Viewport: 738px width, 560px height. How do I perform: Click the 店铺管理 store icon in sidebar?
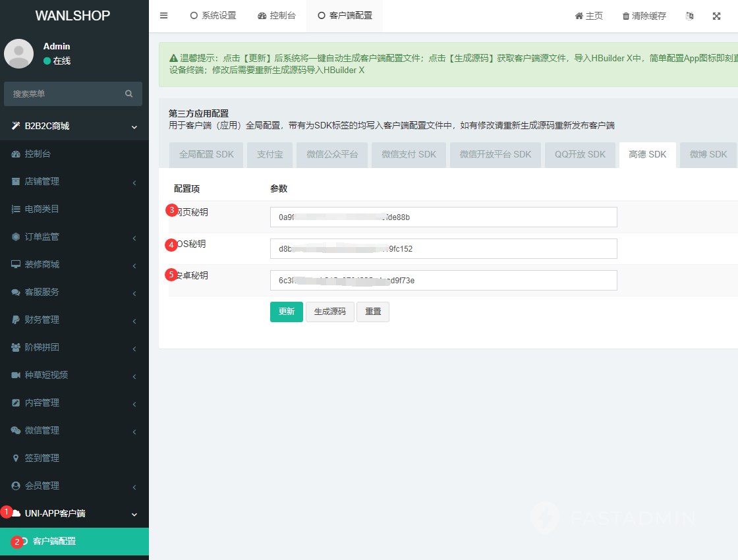[16, 182]
